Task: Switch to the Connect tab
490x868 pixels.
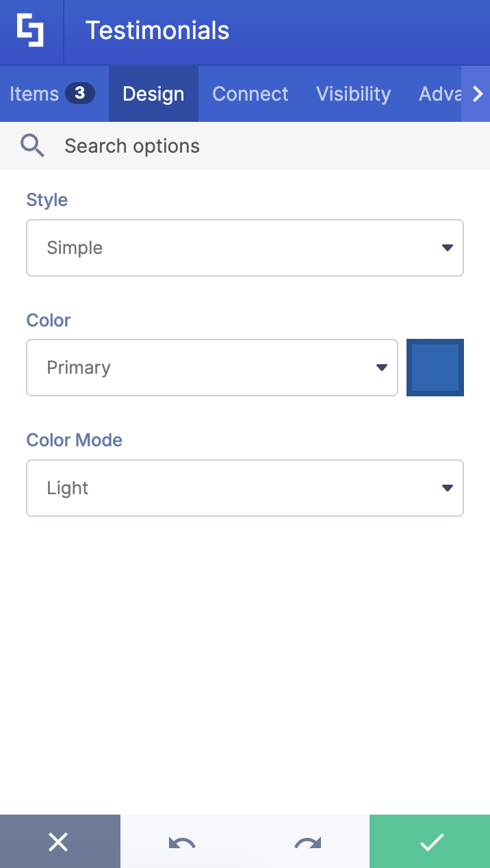Action: [250, 93]
